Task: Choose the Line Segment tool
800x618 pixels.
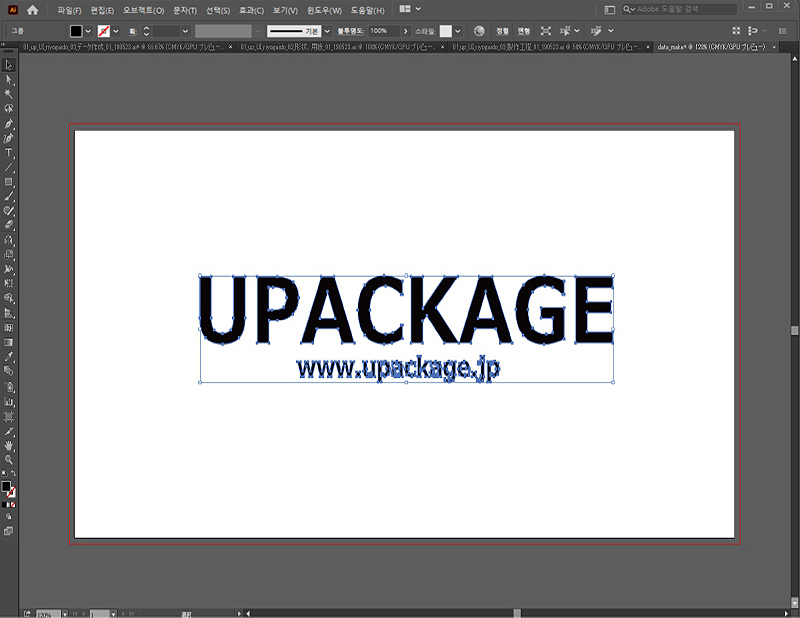Action: tap(8, 167)
